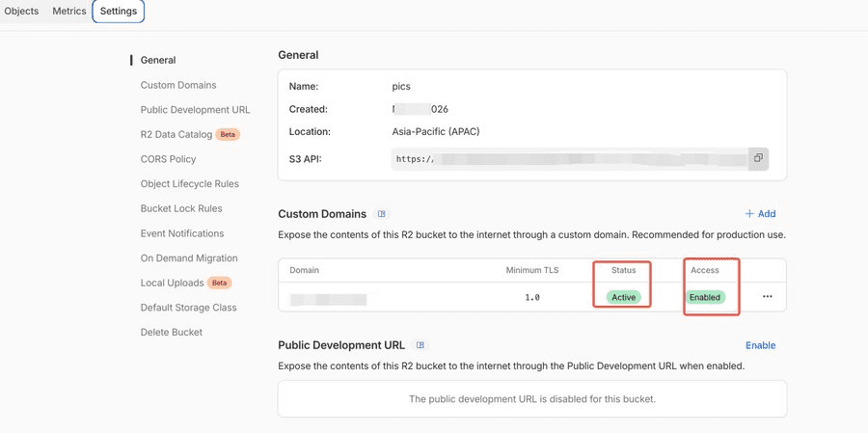Open Object Lifecycle Rules section
Viewport: 868px width, 433px height.
coord(190,184)
